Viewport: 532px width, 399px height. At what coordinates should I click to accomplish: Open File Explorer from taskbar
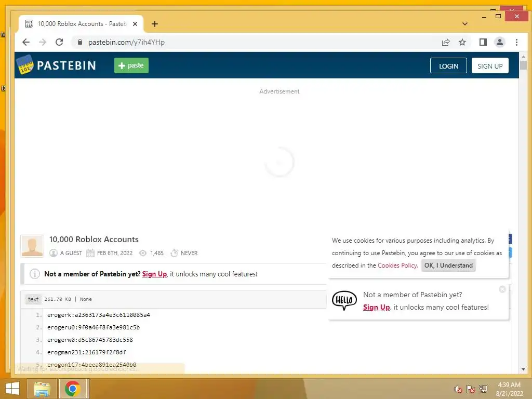point(42,389)
